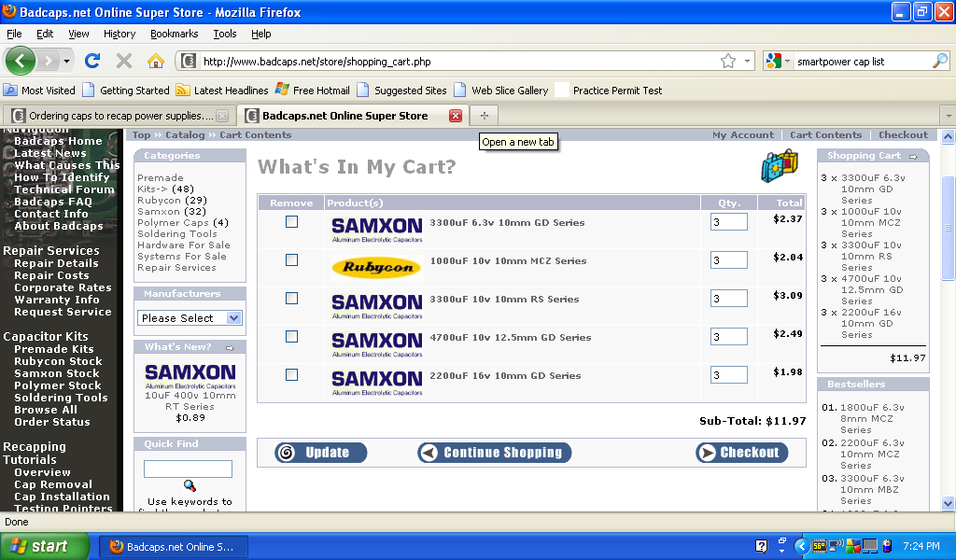Click the Rubycon logo for 1000uF 10v MCZ
Viewport: 956px width, 560px height.
(377, 267)
